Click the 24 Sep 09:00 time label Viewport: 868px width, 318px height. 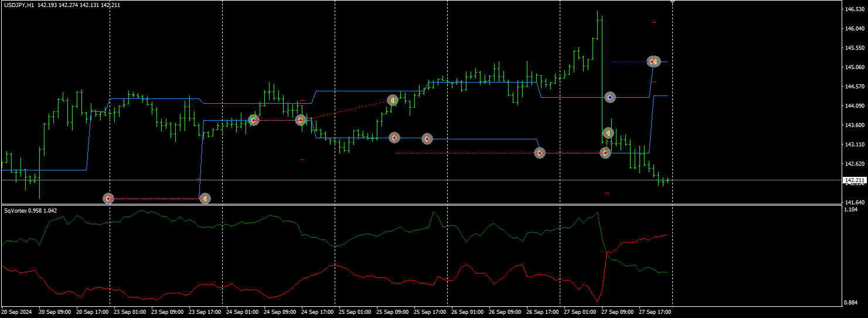click(x=280, y=312)
